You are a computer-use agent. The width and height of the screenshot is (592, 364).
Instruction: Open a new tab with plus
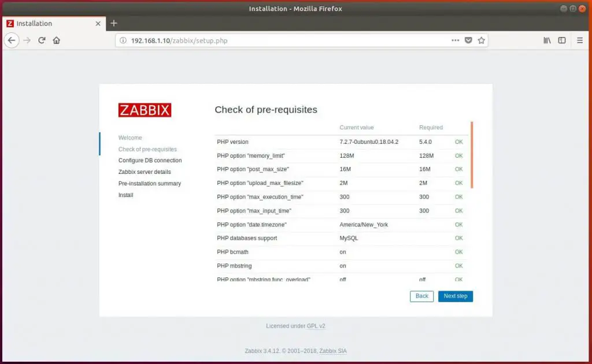[114, 23]
